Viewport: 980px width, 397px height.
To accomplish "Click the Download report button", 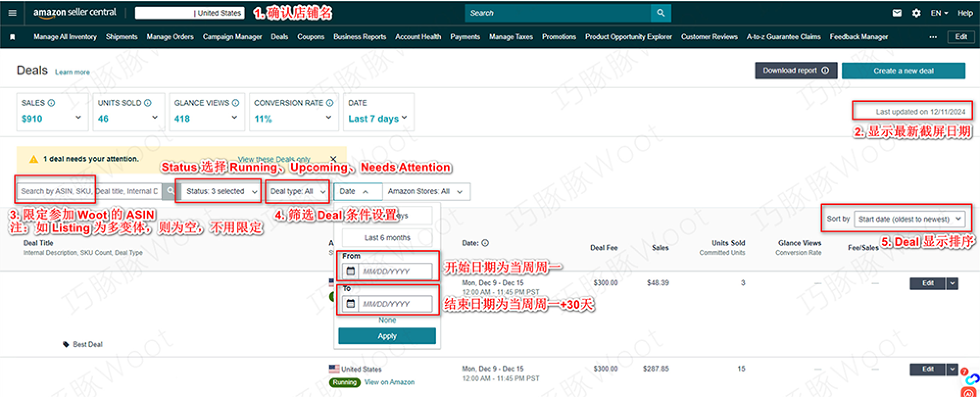I will (x=796, y=71).
